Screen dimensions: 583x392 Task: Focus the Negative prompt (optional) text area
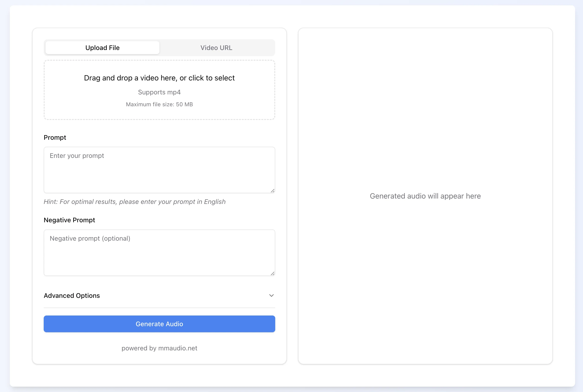(159, 253)
